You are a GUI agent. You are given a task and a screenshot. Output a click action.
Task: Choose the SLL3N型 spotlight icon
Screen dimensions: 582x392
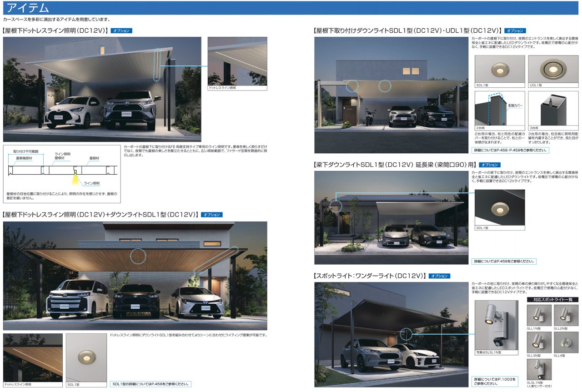coord(539,342)
